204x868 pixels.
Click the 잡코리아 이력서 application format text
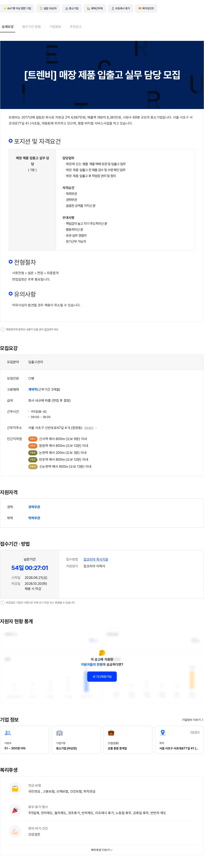[94, 566]
